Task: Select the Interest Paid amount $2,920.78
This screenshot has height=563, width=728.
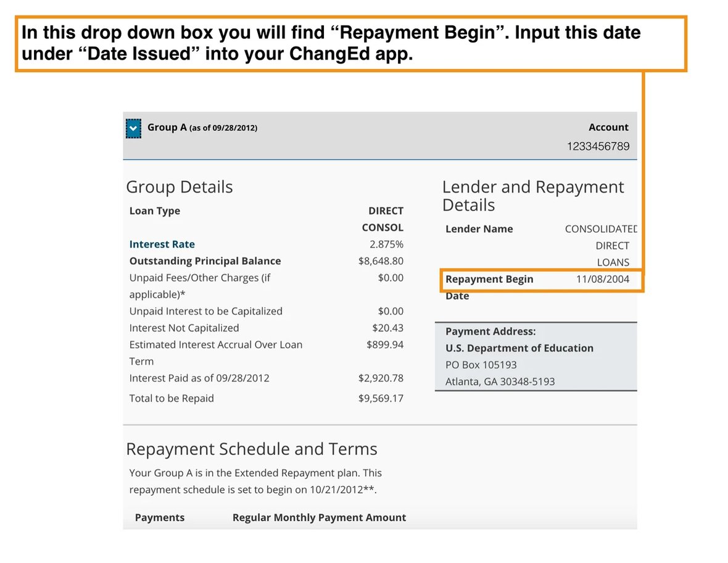Action: [381, 378]
